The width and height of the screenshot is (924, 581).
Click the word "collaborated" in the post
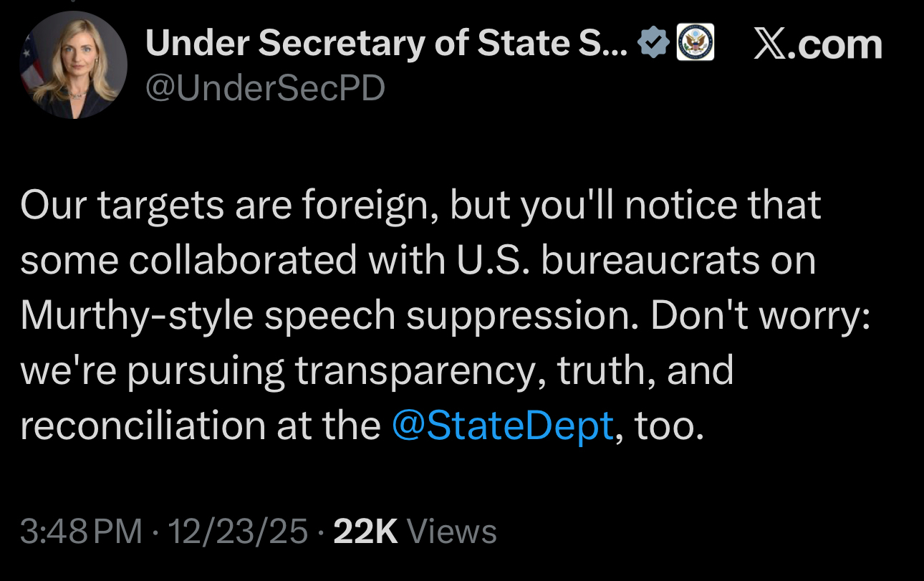243,261
